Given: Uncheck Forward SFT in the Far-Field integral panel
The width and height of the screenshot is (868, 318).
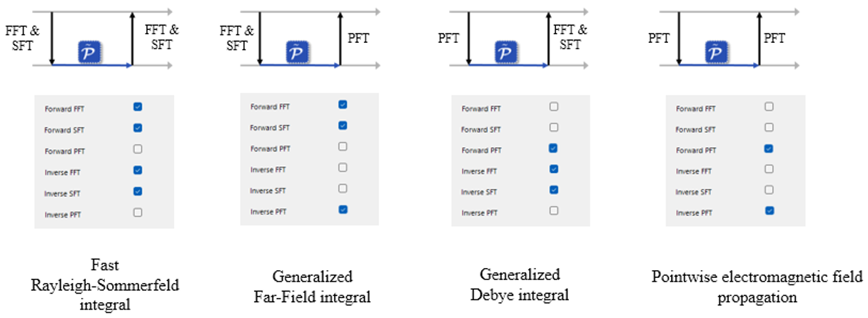Looking at the screenshot, I should click(343, 126).
